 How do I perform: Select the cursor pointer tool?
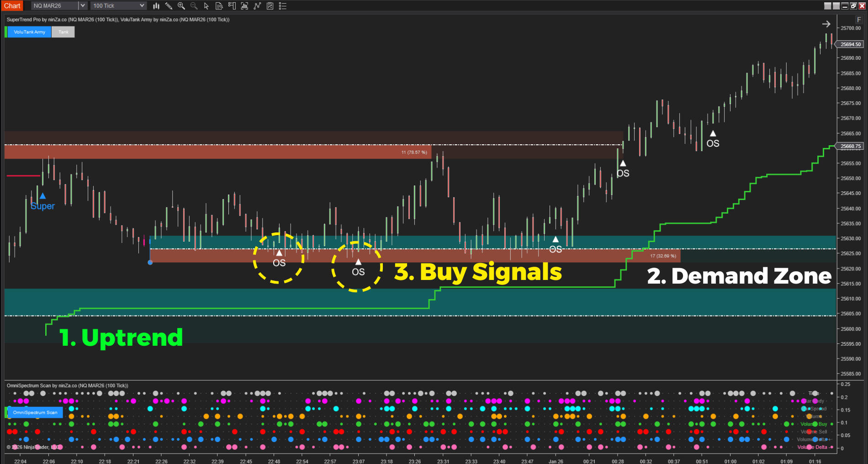tap(206, 6)
